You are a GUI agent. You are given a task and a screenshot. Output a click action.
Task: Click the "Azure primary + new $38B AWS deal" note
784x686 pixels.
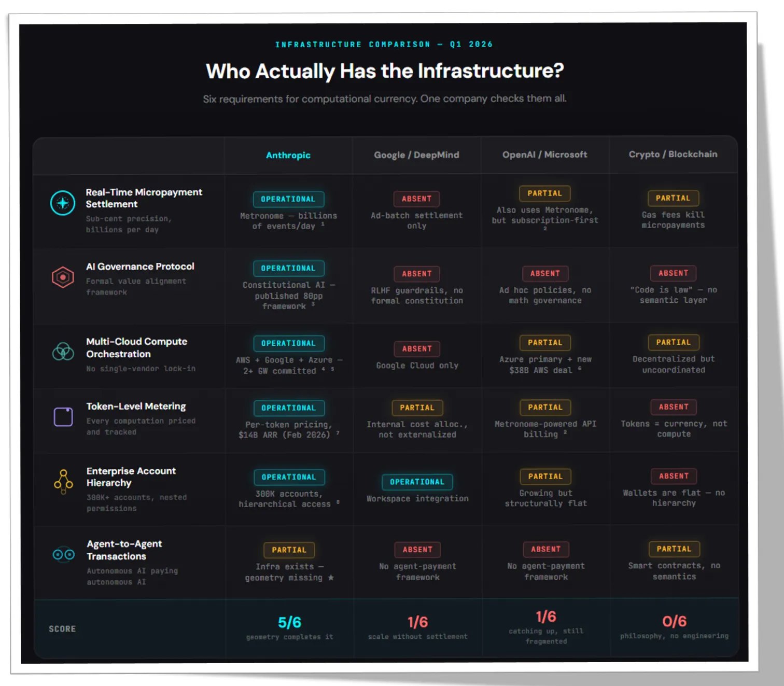(x=545, y=365)
